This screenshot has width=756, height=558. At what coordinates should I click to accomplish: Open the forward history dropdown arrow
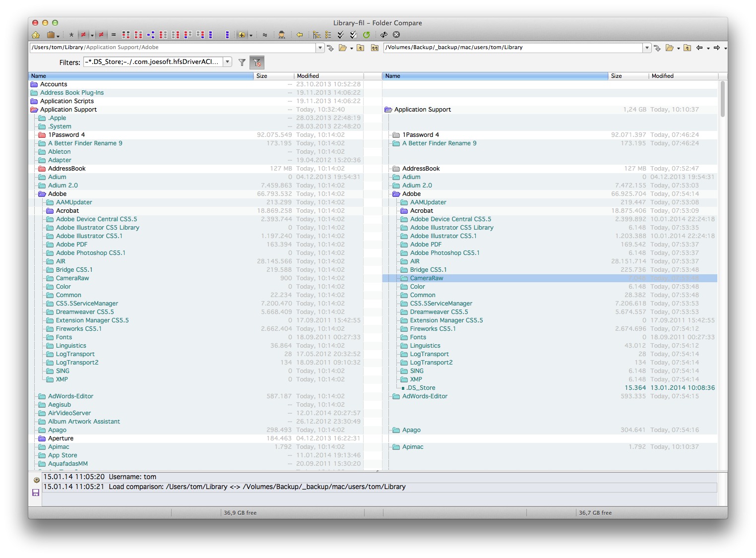pyautogui.click(x=725, y=49)
